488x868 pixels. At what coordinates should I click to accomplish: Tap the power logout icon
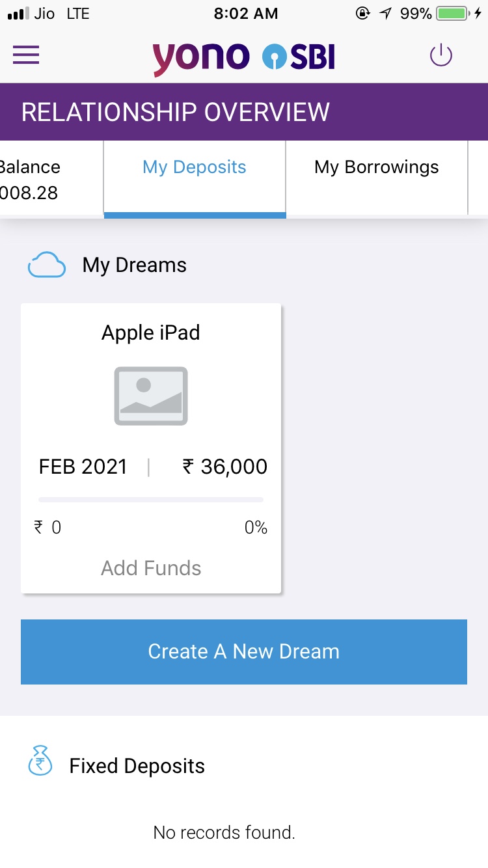pyautogui.click(x=441, y=55)
